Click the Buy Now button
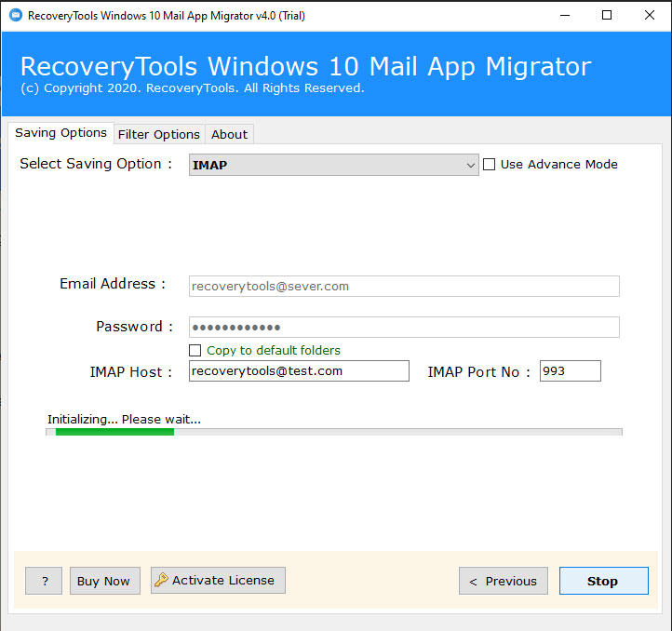Screen dimensions: 672x631 [x=104, y=581]
